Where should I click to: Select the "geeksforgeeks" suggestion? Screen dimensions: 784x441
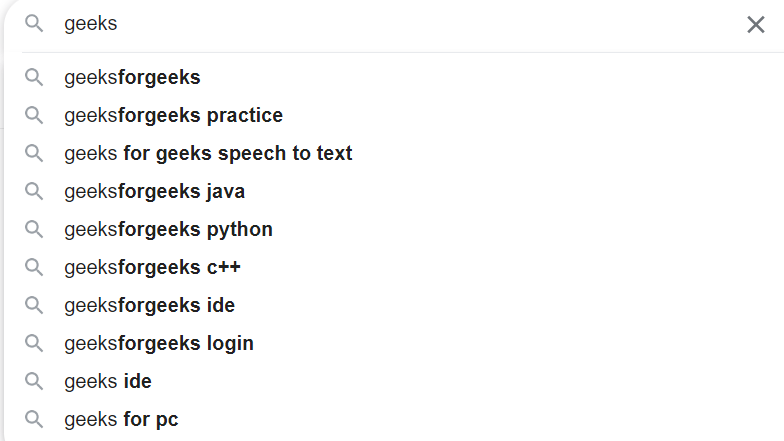[x=132, y=77]
